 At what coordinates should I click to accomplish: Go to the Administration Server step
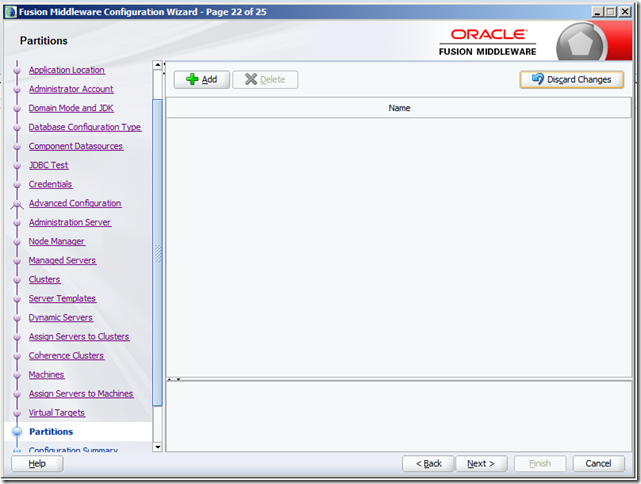coord(70,222)
